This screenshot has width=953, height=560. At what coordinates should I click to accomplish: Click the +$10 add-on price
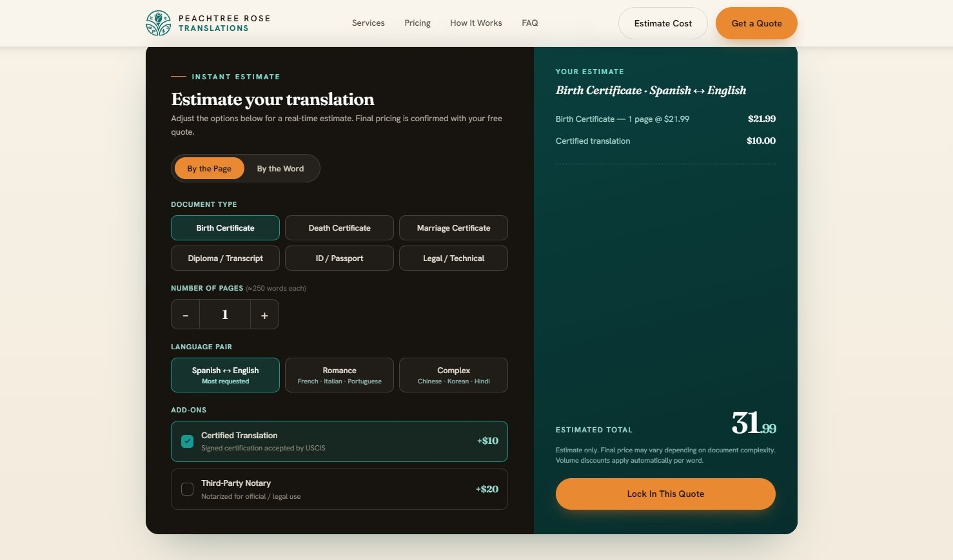(487, 441)
